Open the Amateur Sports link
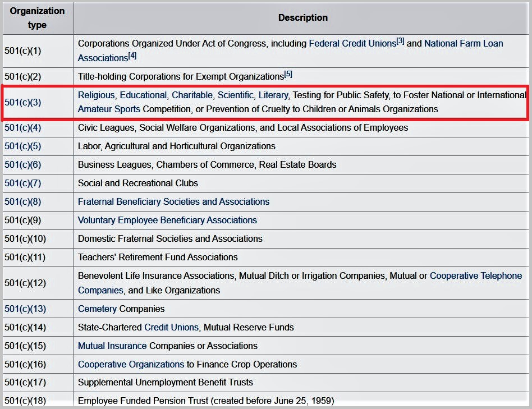 pos(109,109)
